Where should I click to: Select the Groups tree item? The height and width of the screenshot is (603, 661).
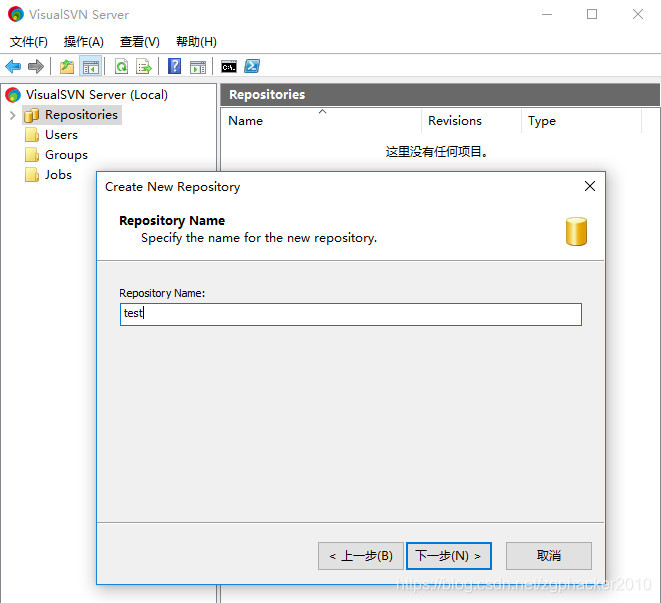point(66,155)
